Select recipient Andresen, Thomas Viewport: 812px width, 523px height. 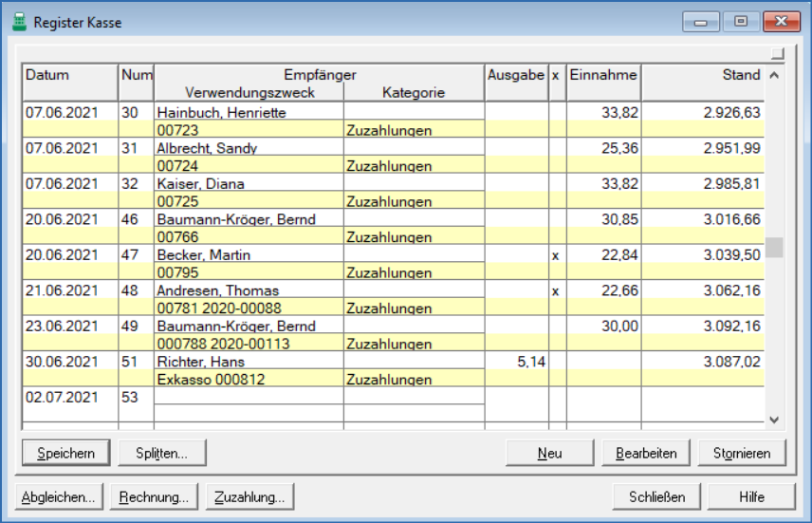pos(249,290)
